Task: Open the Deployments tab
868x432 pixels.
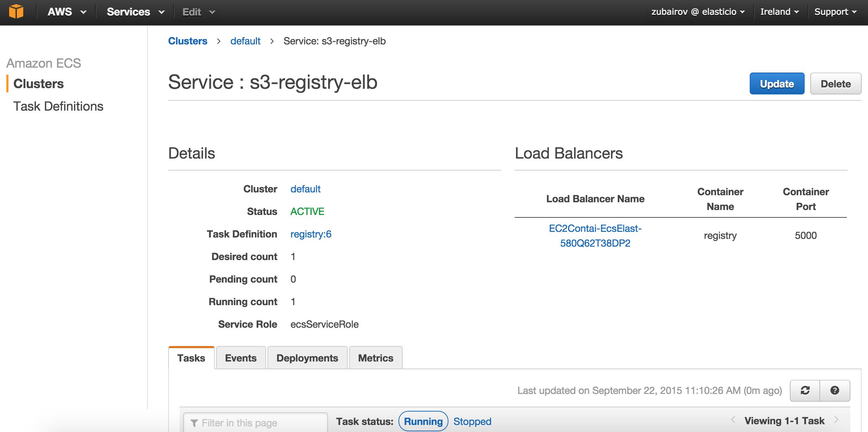Action: 307,358
